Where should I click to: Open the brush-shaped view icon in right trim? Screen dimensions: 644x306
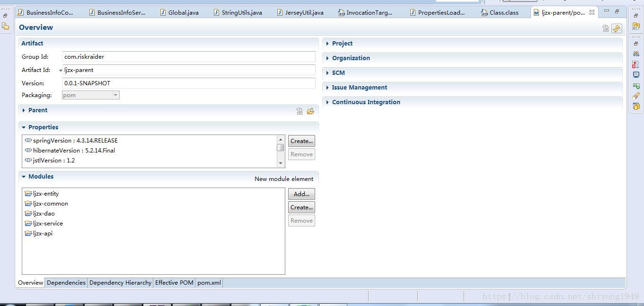[636, 96]
